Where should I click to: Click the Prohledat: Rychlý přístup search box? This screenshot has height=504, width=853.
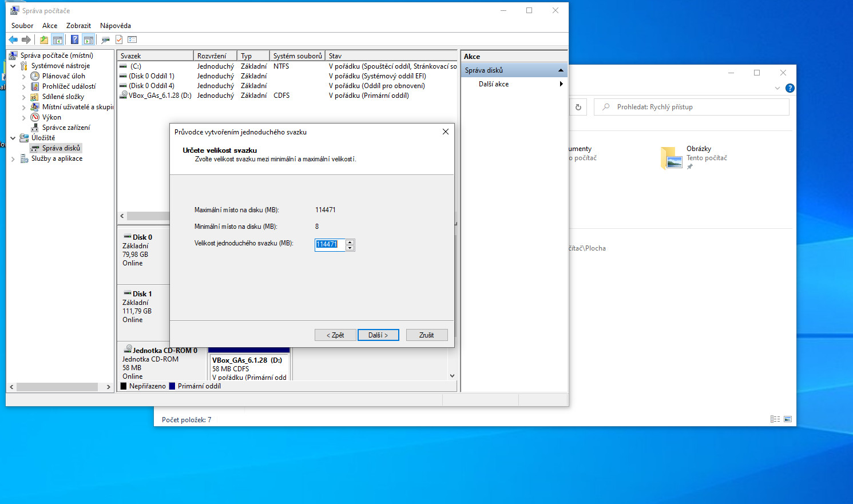(x=692, y=107)
